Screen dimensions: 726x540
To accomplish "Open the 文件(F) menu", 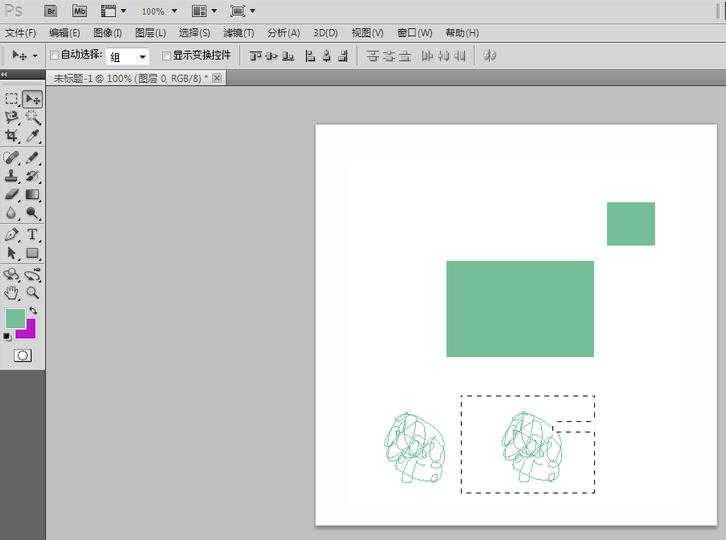I will coord(20,33).
